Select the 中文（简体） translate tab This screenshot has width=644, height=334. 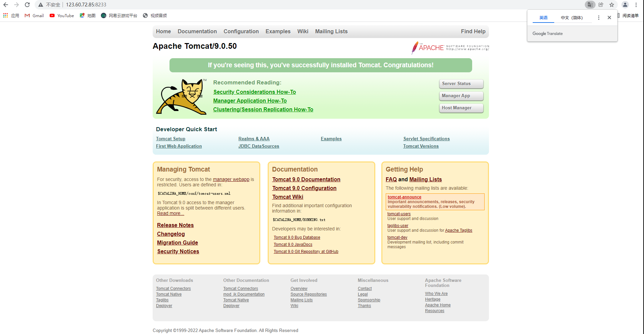click(x=572, y=18)
